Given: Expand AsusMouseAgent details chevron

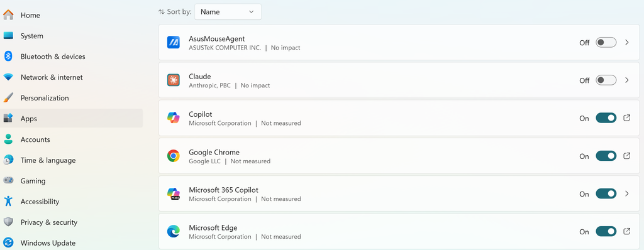Looking at the screenshot, I should coord(627,42).
